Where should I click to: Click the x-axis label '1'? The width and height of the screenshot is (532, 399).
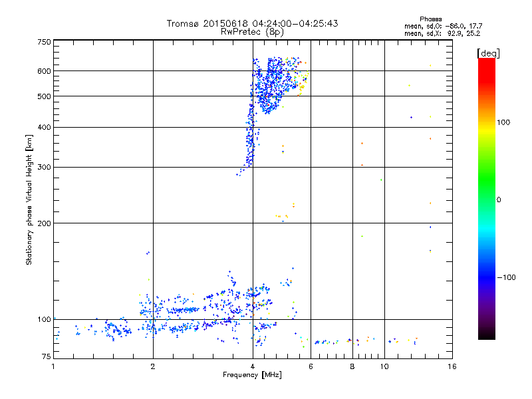pos(53,366)
